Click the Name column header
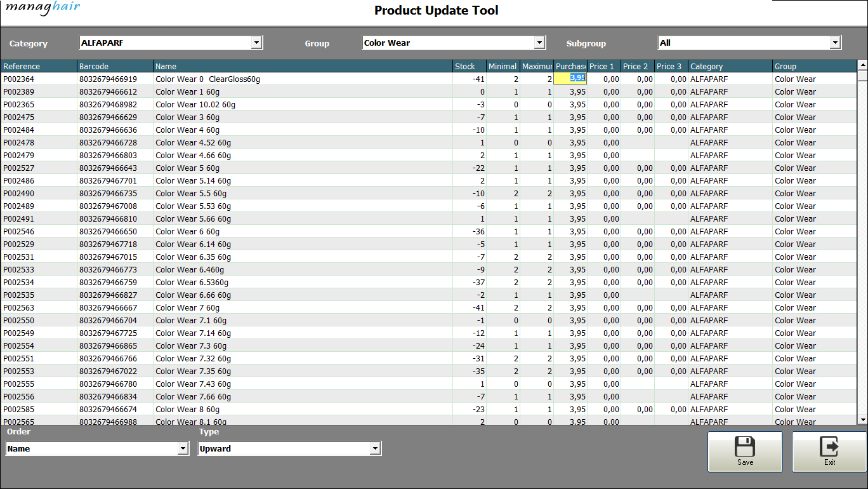The height and width of the screenshot is (489, 868). [302, 66]
